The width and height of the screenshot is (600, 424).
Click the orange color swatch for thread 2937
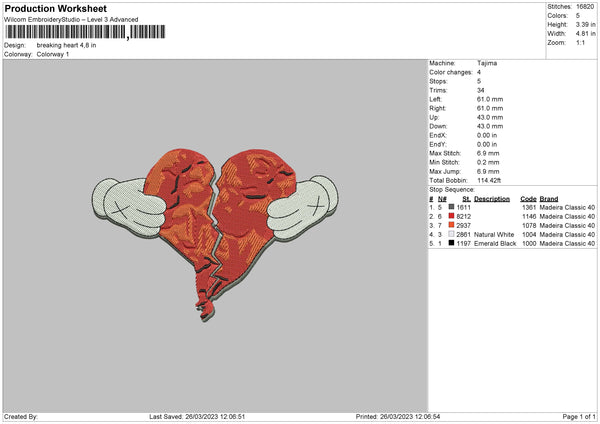click(x=451, y=225)
